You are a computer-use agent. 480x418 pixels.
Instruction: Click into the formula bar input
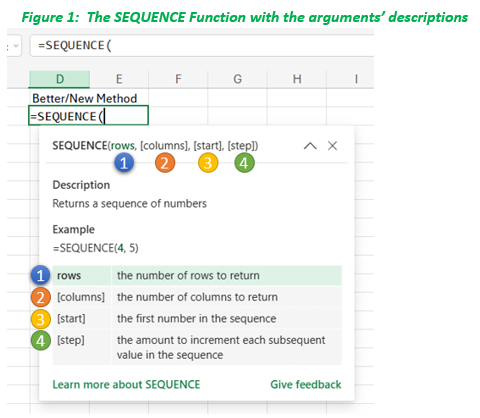[x=202, y=46]
